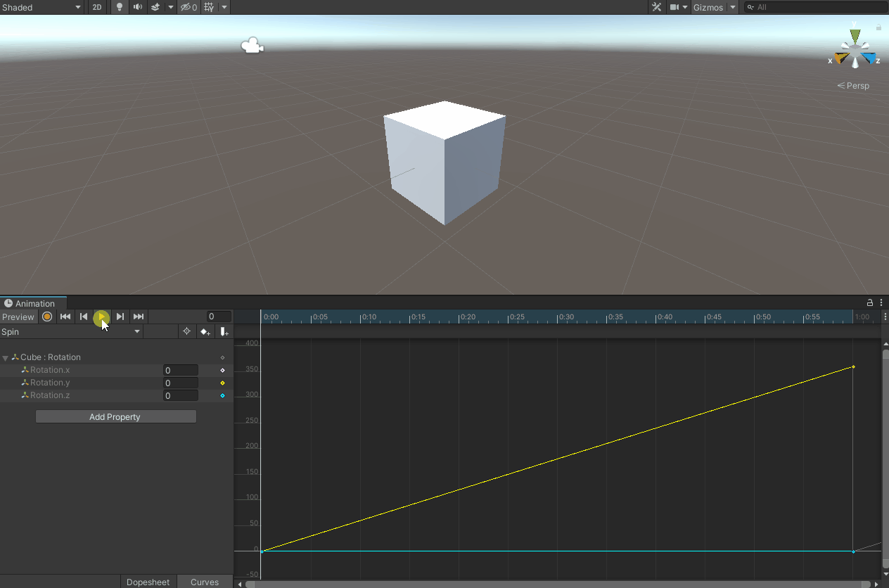Toggle scene gizmo rotation lock
The width and height of the screenshot is (889, 588).
point(878,27)
